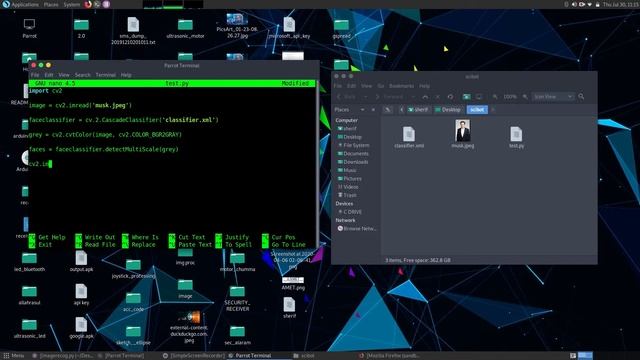Open the AMET.png desktop image
This screenshot has width=640, height=360.
[x=293, y=283]
